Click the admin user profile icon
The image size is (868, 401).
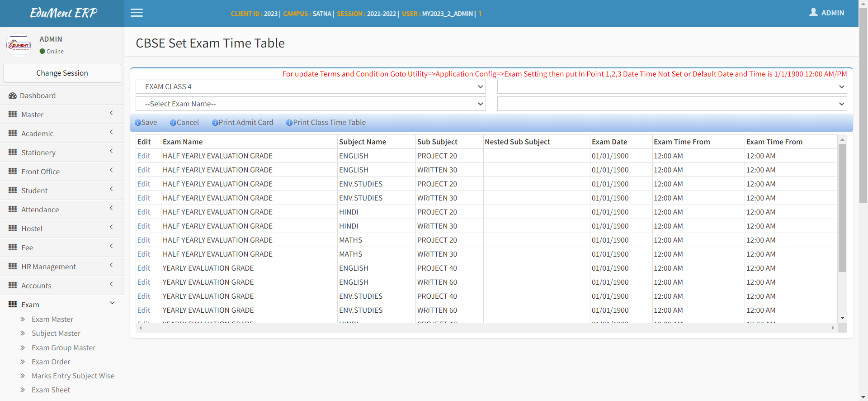813,12
